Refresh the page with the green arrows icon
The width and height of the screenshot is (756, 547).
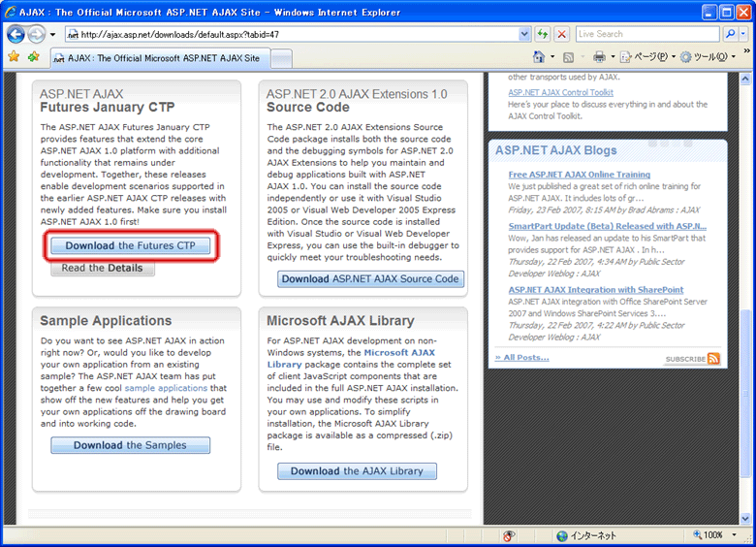point(543,34)
